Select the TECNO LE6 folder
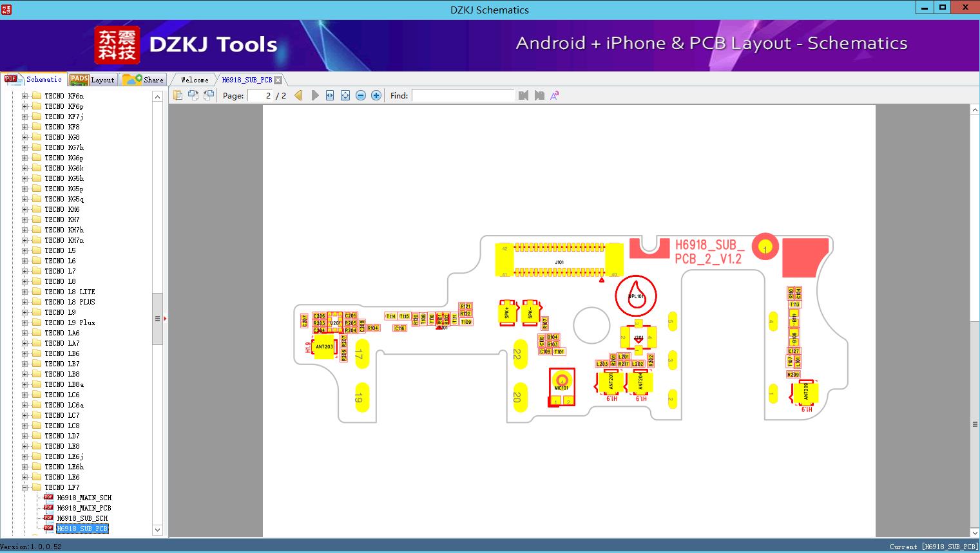980x553 pixels. tap(62, 477)
